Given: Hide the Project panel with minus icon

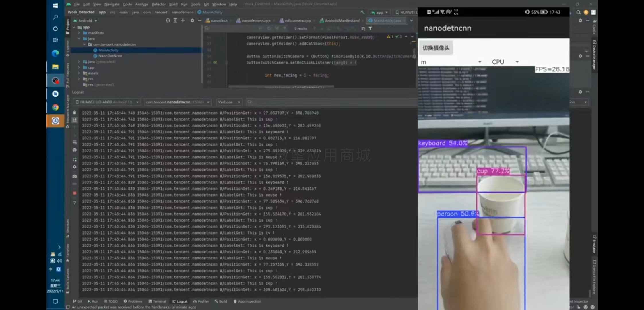Looking at the screenshot, I should (x=200, y=20).
